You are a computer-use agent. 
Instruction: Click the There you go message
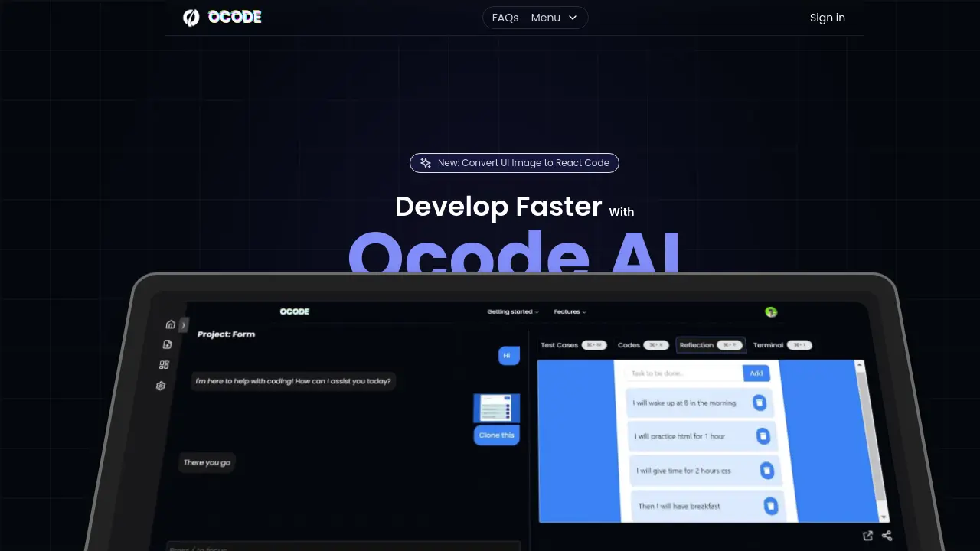pos(207,462)
